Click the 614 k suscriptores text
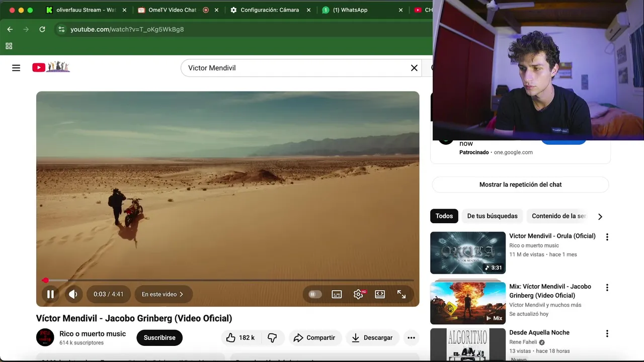Screen dimensions: 644x362 pyautogui.click(x=82, y=343)
